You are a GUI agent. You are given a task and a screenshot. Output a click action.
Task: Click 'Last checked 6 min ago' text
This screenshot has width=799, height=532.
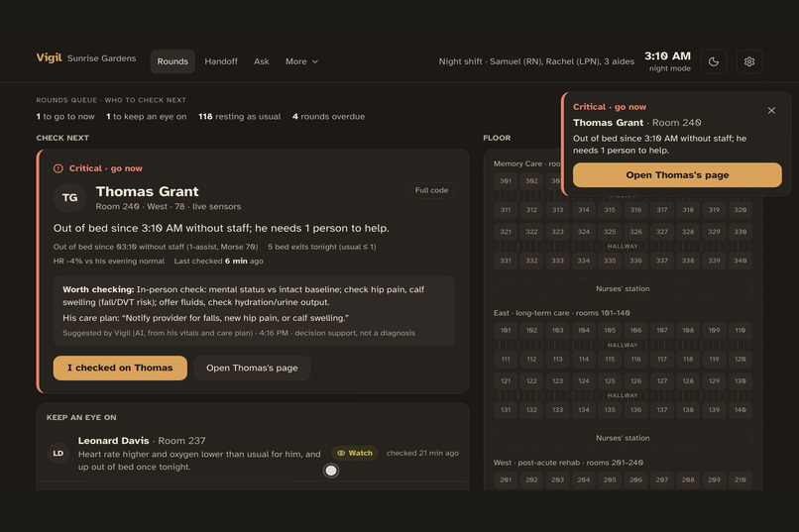[219, 262]
